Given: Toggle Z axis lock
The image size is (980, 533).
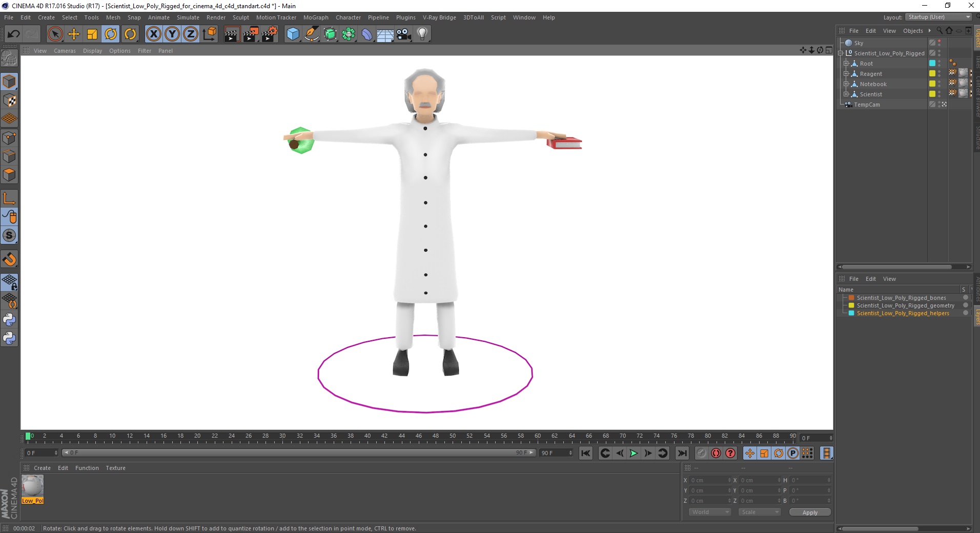Looking at the screenshot, I should coord(191,34).
